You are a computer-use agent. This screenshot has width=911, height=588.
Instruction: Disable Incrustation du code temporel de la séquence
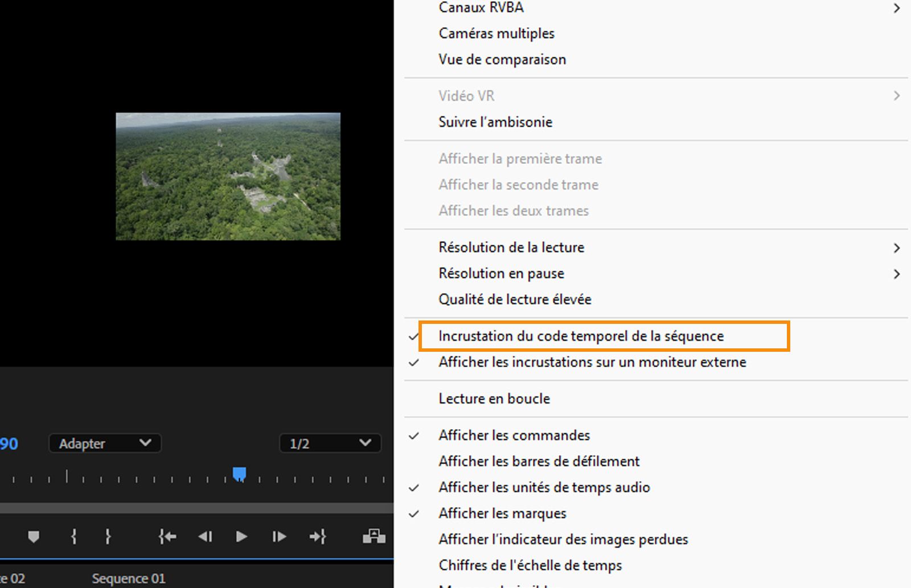tap(581, 336)
